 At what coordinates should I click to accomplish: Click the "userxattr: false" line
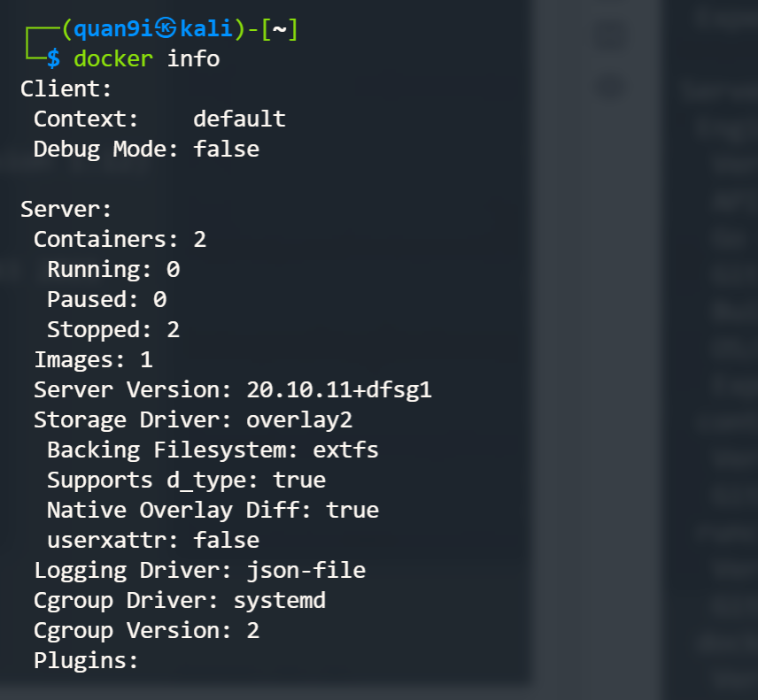(x=153, y=540)
